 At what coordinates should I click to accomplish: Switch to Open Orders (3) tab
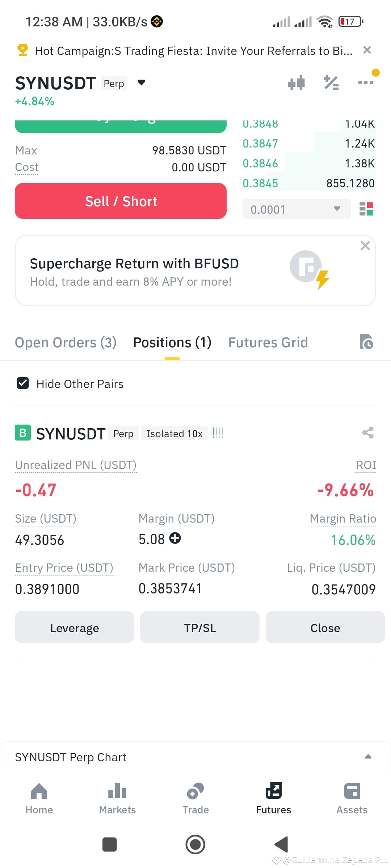[66, 342]
